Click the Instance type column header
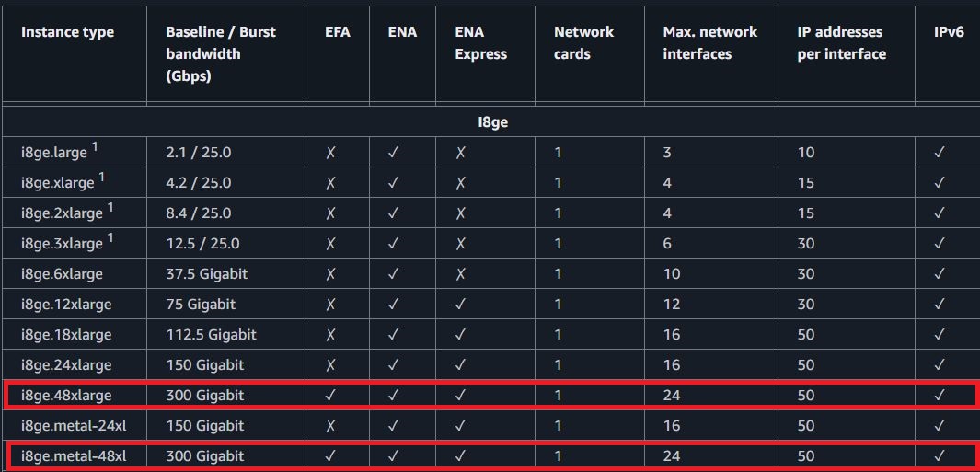980x472 pixels. (x=68, y=32)
